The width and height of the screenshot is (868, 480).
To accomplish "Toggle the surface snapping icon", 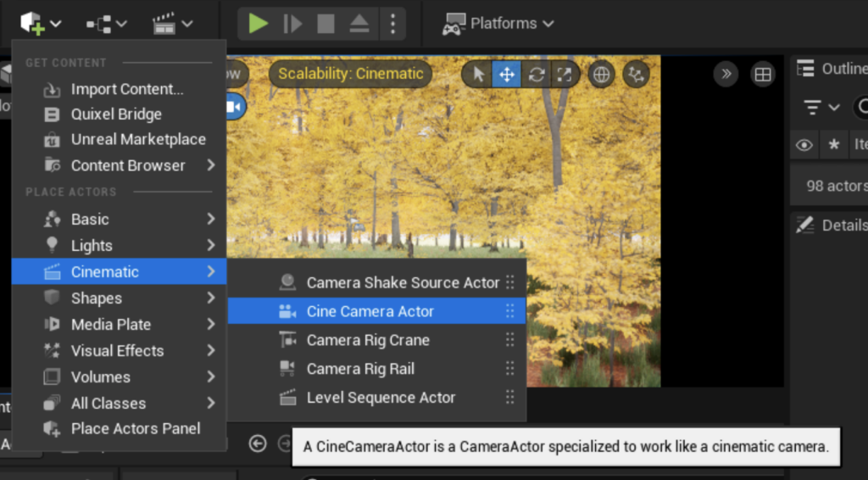I will coord(636,75).
